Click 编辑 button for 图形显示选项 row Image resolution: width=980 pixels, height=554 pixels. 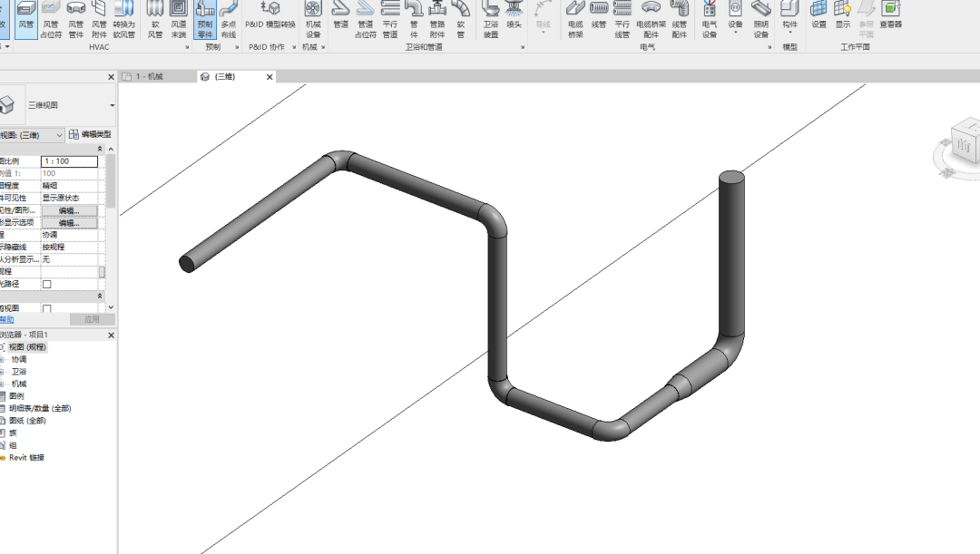tap(69, 223)
